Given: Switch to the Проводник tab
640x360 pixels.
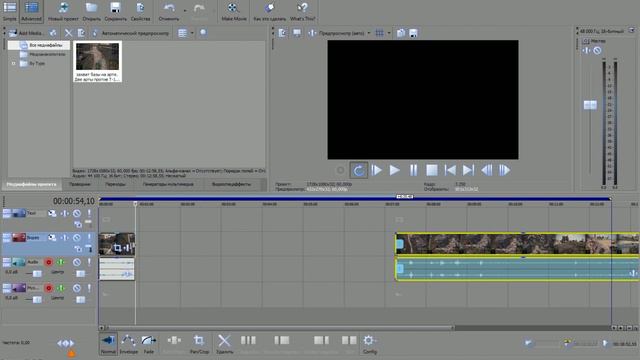Looking at the screenshot, I should tap(80, 184).
